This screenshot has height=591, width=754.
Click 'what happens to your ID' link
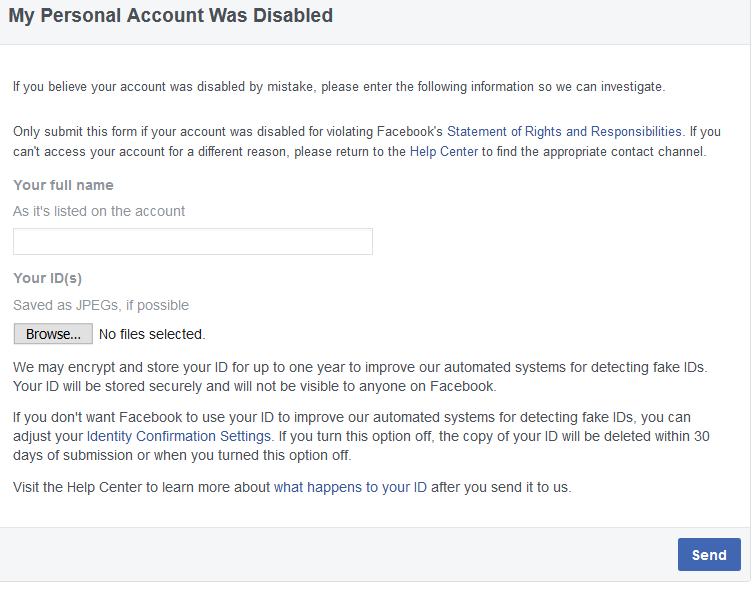(351, 487)
